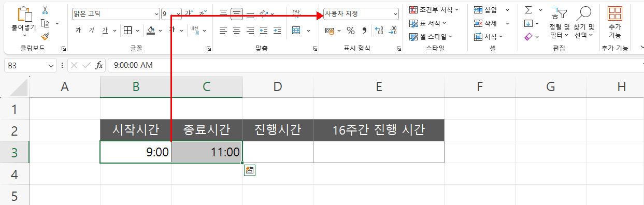Click increase indent icon
Viewport: 644px width, 205px height.
coord(277,31)
